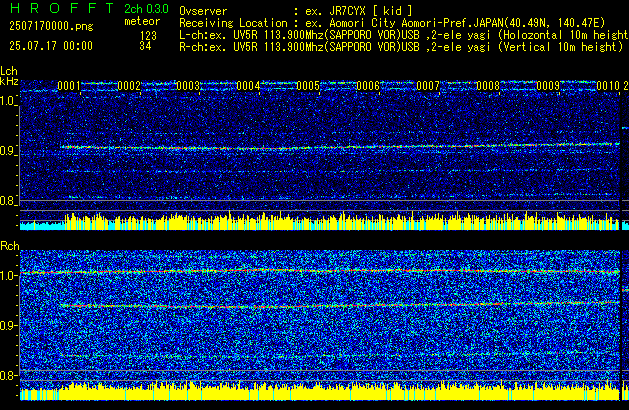Select the filename 2507170000.png
629x410 pixels.
pyautogui.click(x=51, y=26)
